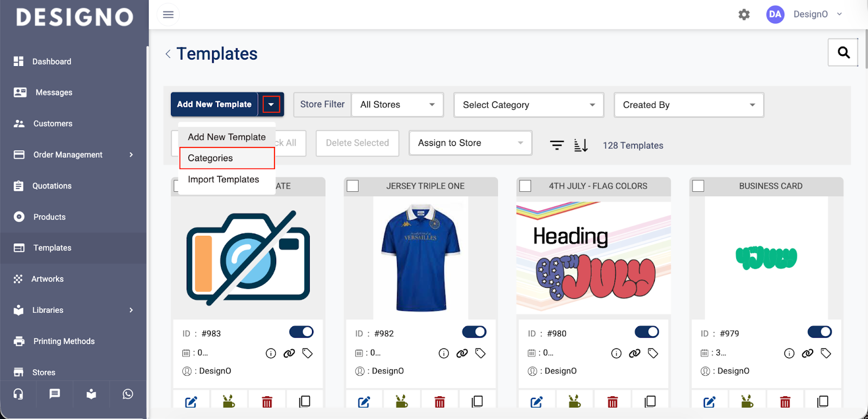The image size is (868, 419).
Task: Toggle off template #983 switch
Action: click(x=301, y=332)
